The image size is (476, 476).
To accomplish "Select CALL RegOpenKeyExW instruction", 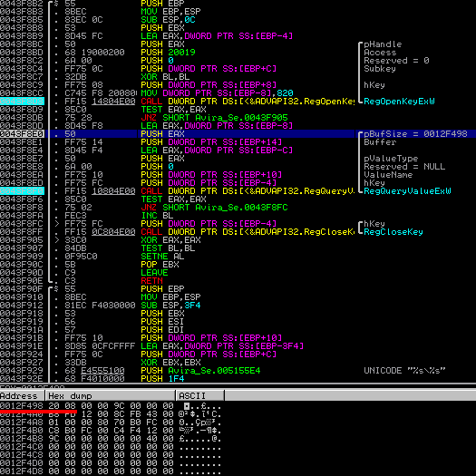I will (x=248, y=101).
